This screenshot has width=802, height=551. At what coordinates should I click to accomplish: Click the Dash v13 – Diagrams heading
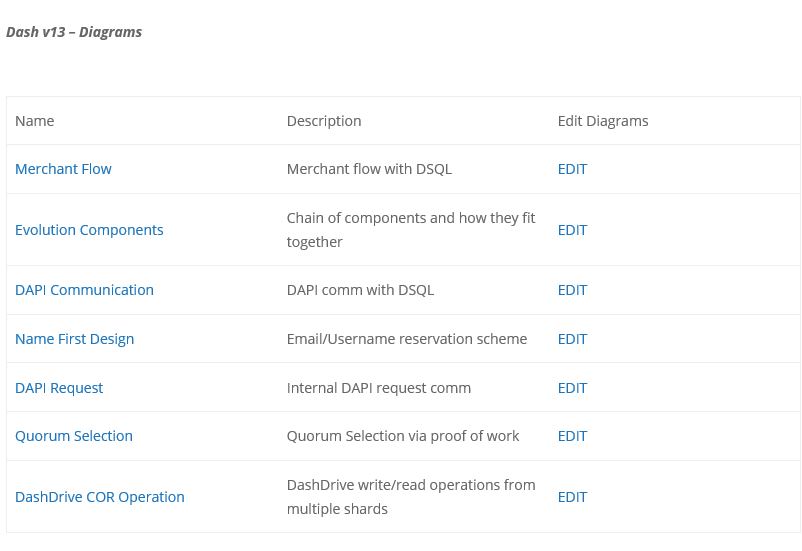(x=74, y=32)
